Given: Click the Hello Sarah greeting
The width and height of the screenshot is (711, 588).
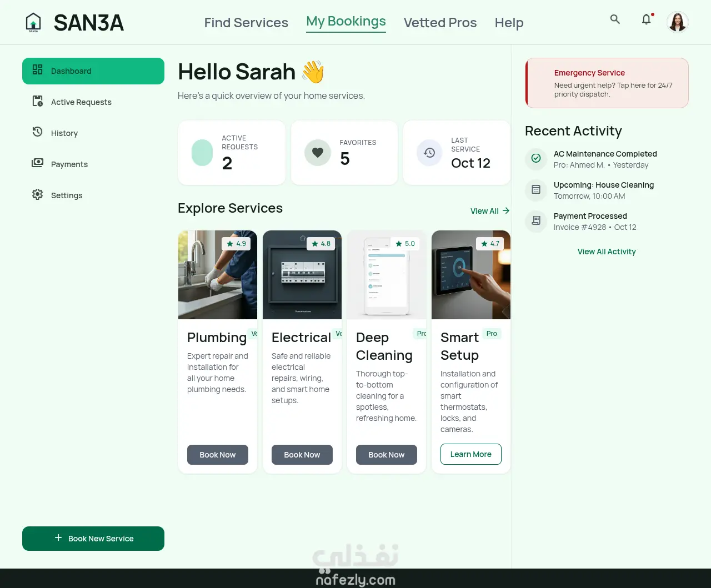Looking at the screenshot, I should 251,72.
